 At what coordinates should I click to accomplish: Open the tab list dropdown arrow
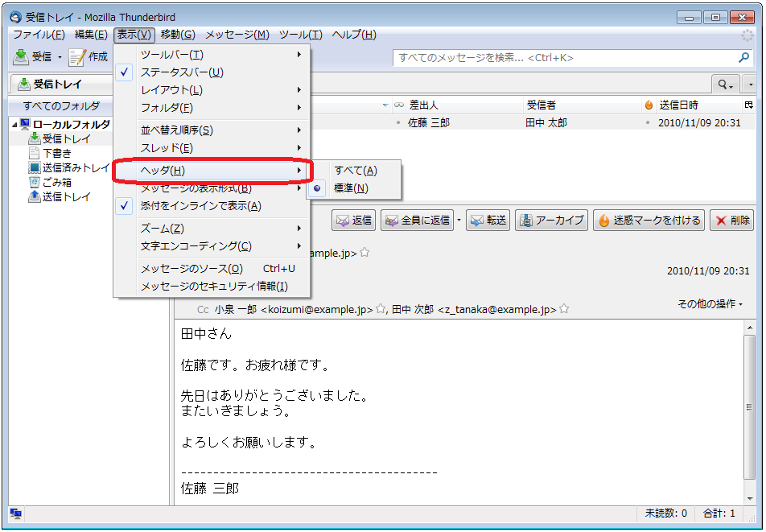pyautogui.click(x=750, y=85)
